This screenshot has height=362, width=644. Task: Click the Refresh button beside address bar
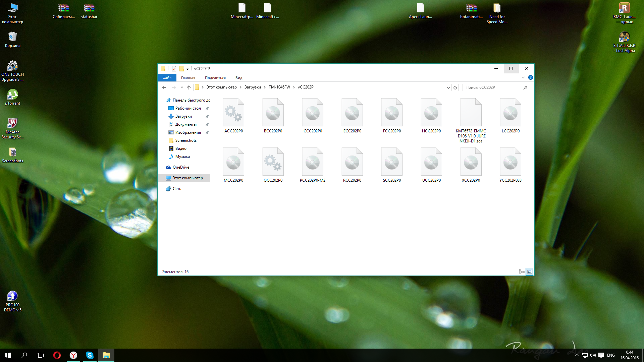coord(455,87)
